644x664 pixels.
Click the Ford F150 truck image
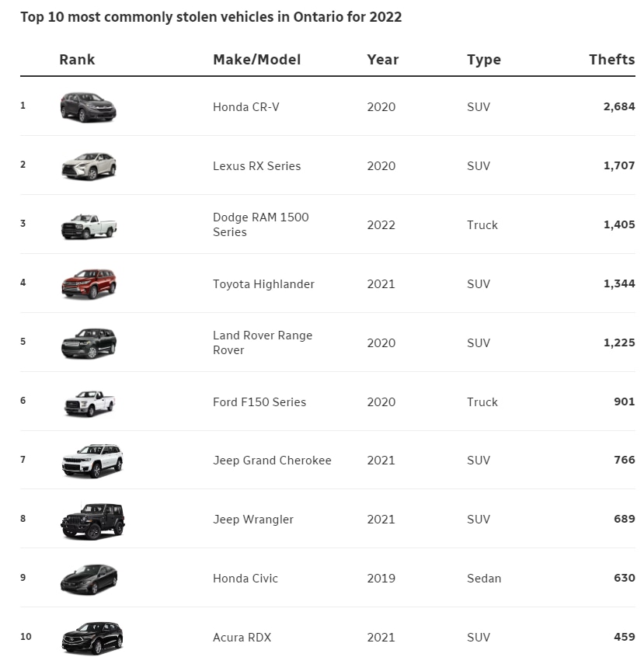pos(89,402)
